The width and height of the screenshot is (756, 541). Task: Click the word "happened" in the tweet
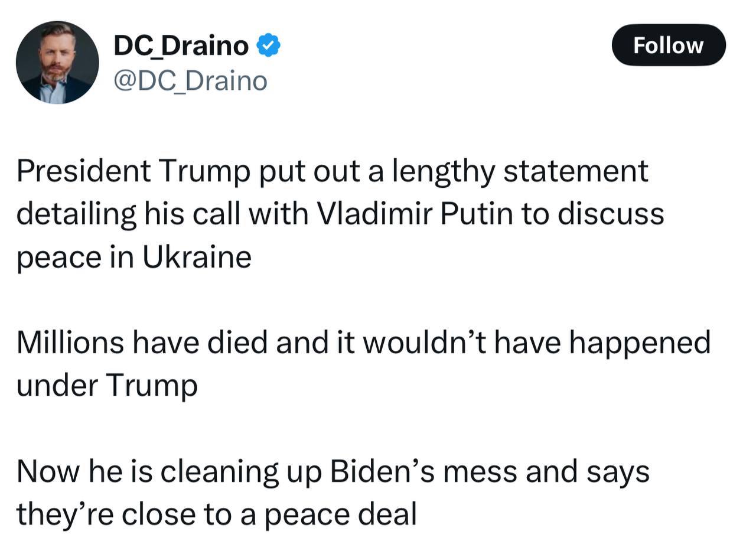coord(639,343)
